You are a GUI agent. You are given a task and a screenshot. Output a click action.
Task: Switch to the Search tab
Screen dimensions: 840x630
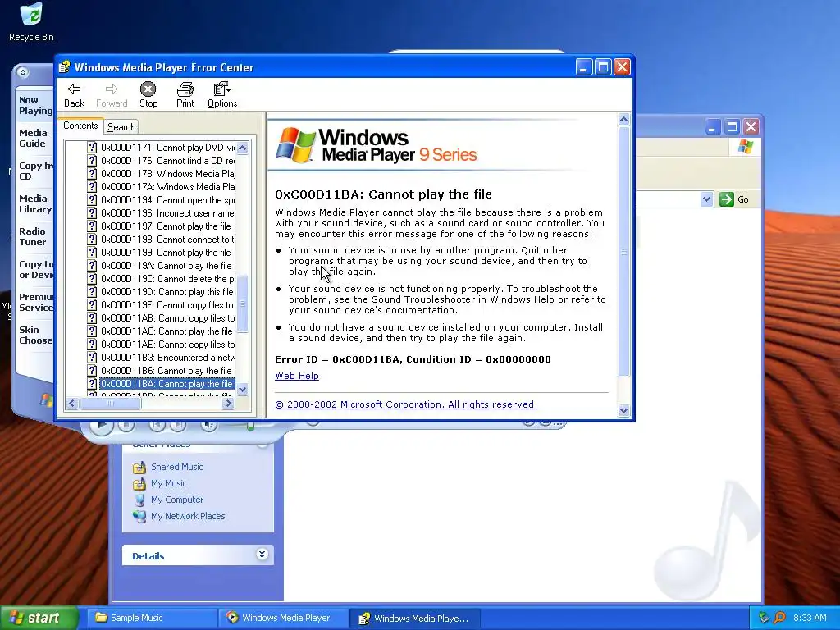(x=121, y=127)
